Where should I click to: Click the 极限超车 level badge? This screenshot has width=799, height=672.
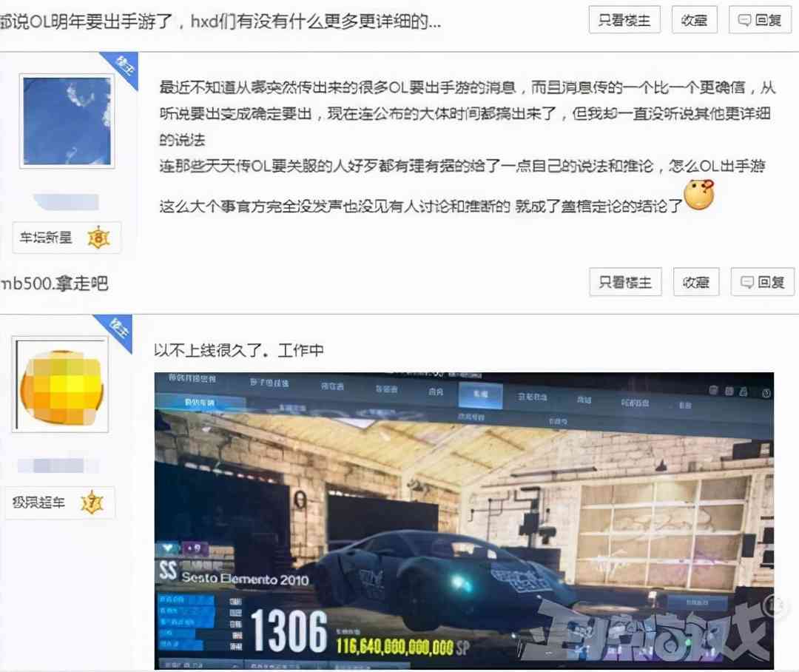click(60, 503)
